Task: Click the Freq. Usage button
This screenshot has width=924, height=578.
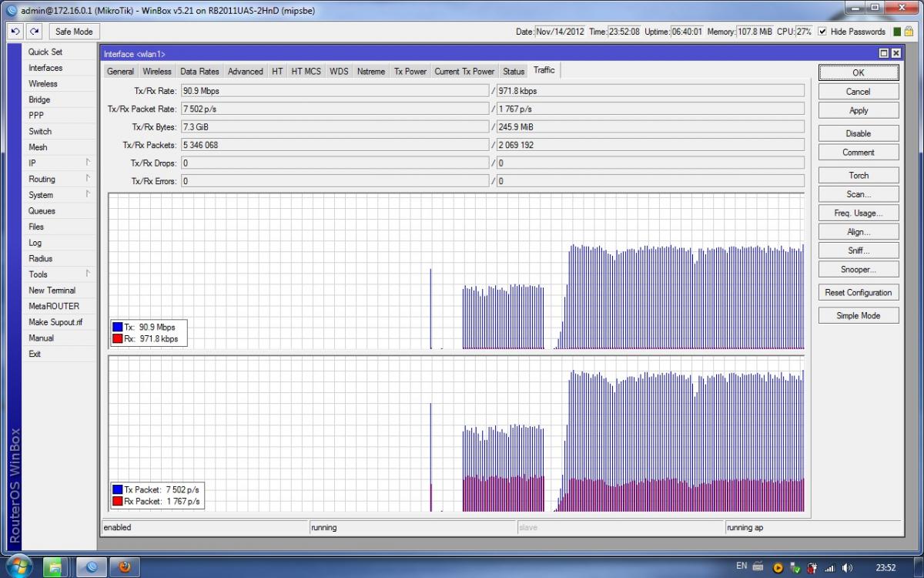Action: (x=858, y=213)
